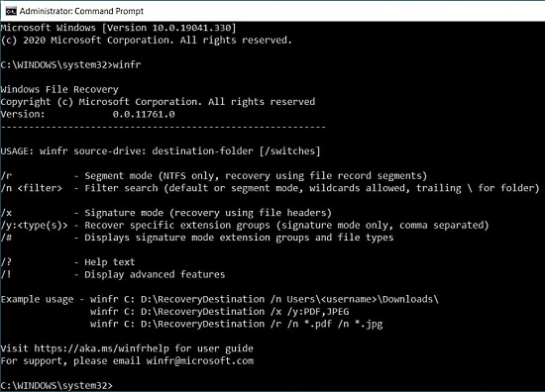Click the /r Segment mode switch line
The image size is (545, 392).
pos(214,175)
